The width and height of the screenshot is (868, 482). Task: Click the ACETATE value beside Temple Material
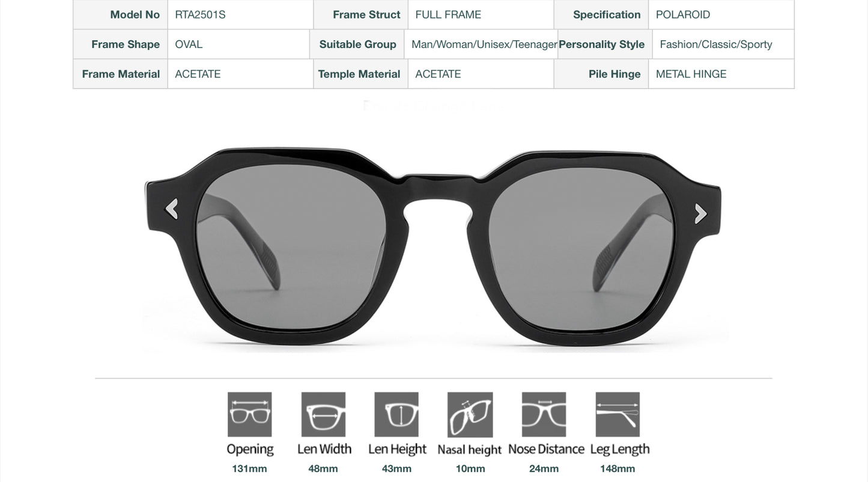click(438, 74)
